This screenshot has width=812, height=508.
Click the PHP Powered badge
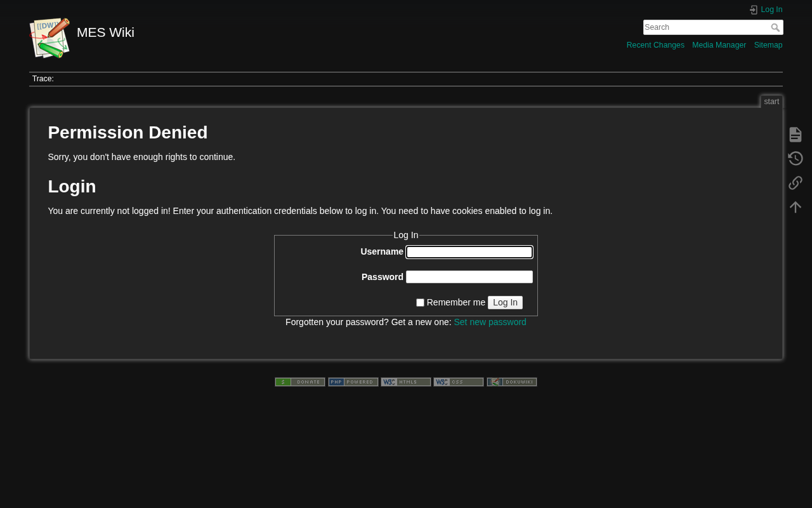(353, 382)
